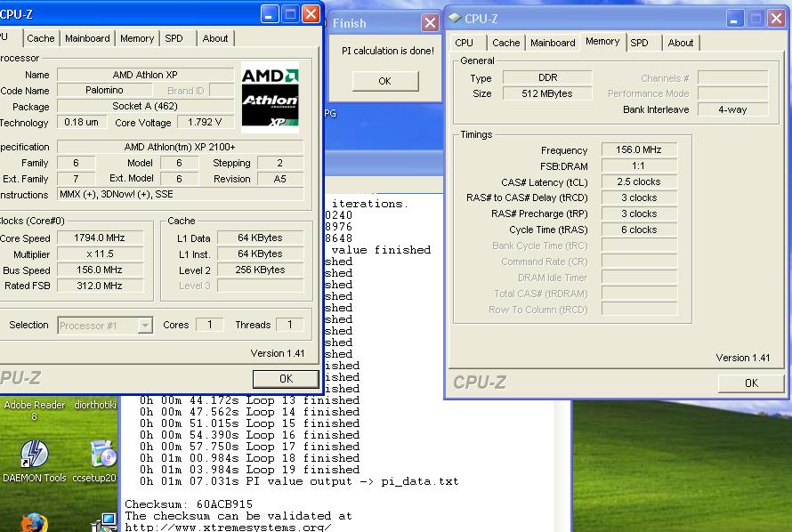Click the Level 2 256 KBytes value

pyautogui.click(x=260, y=270)
